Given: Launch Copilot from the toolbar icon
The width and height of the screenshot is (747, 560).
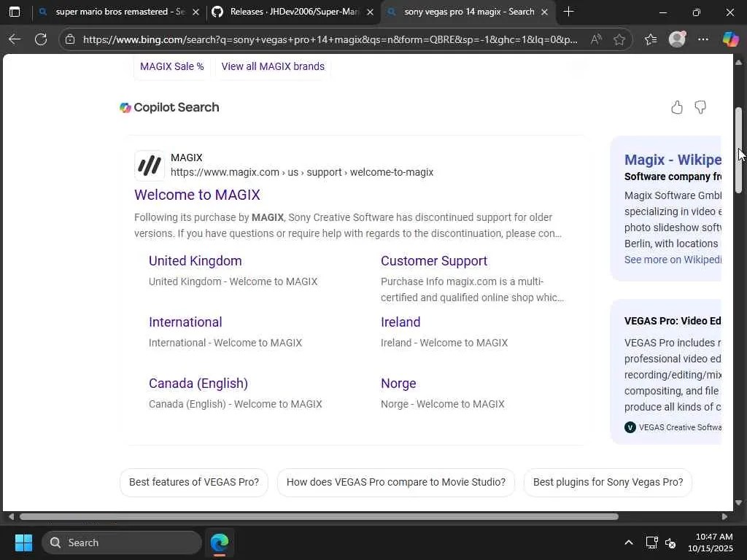Looking at the screenshot, I should 730,39.
